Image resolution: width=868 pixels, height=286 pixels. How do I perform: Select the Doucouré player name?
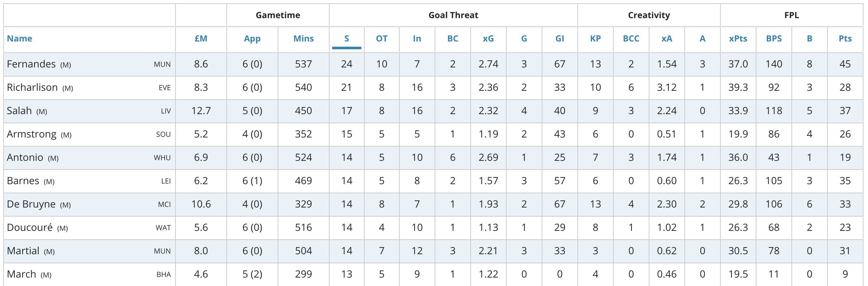30,227
